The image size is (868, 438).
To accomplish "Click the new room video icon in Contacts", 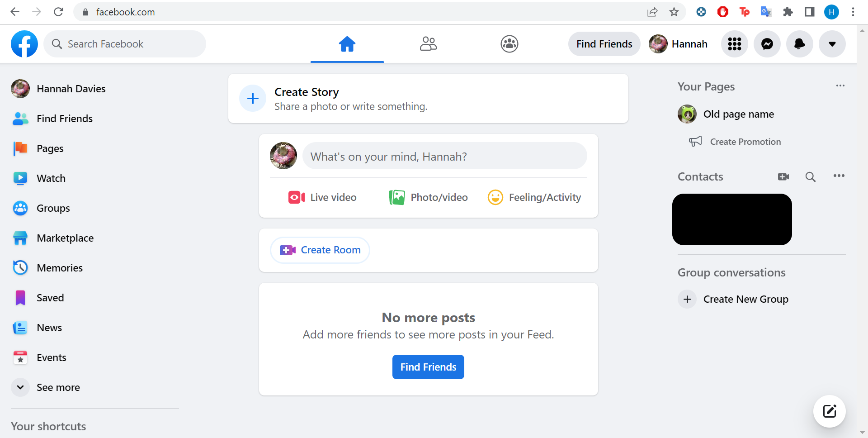I will click(x=783, y=177).
